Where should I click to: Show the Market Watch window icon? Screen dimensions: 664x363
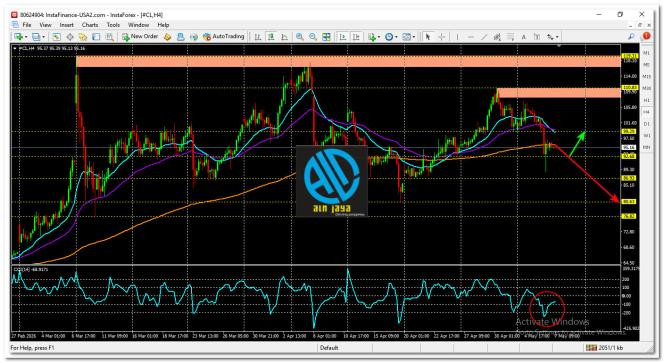tap(56, 37)
